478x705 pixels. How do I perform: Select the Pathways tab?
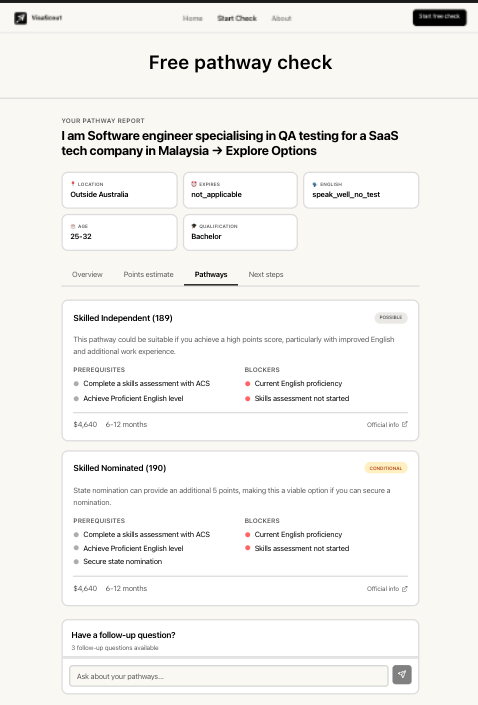[x=211, y=274]
